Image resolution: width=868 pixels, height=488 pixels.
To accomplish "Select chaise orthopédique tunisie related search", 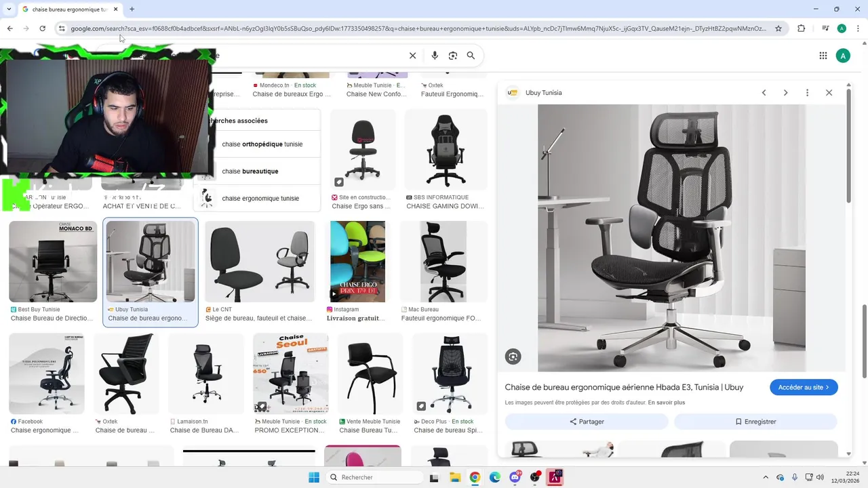I will pyautogui.click(x=262, y=144).
